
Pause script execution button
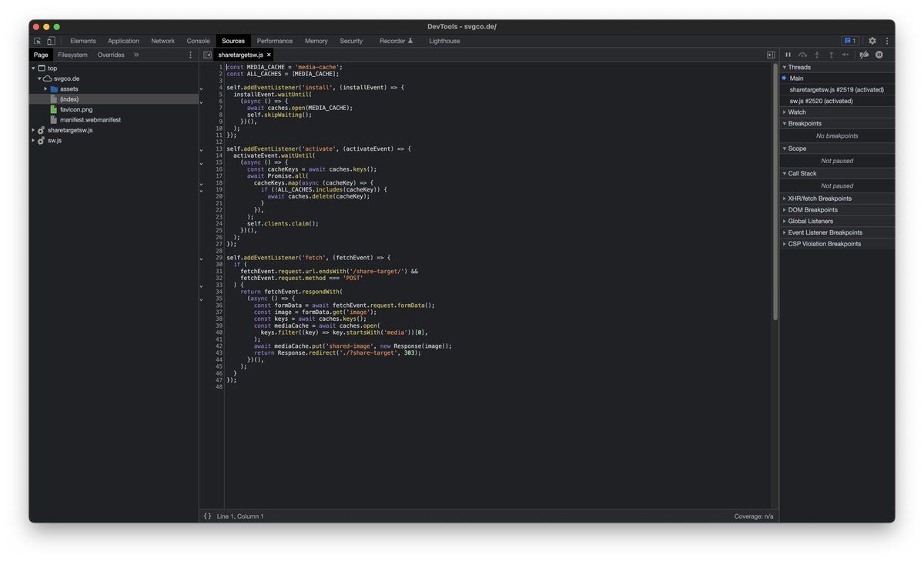point(788,55)
